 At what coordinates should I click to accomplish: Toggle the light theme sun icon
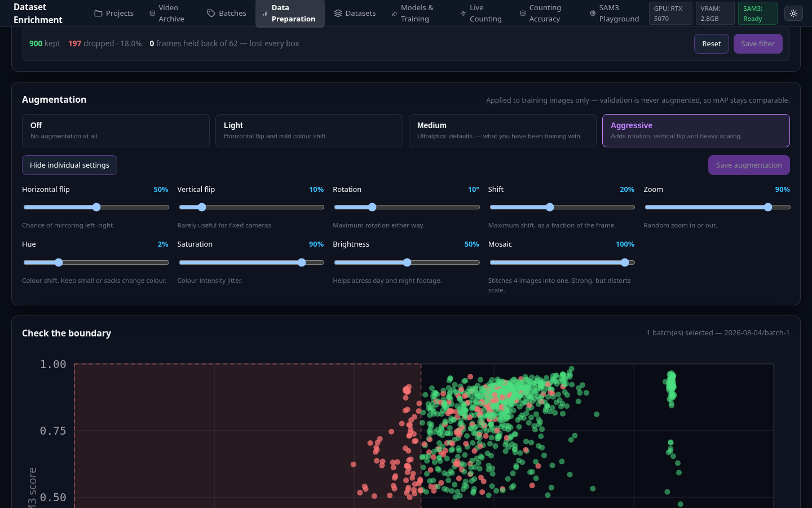click(x=793, y=13)
